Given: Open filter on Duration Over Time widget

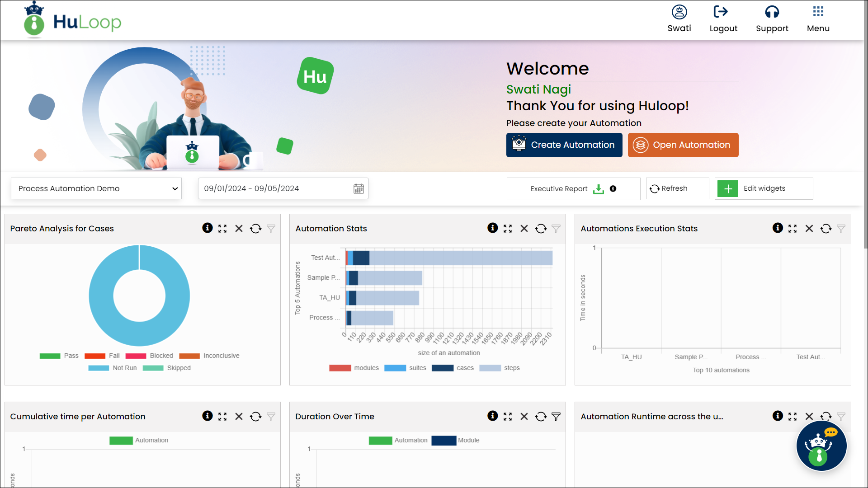Looking at the screenshot, I should pos(556,417).
